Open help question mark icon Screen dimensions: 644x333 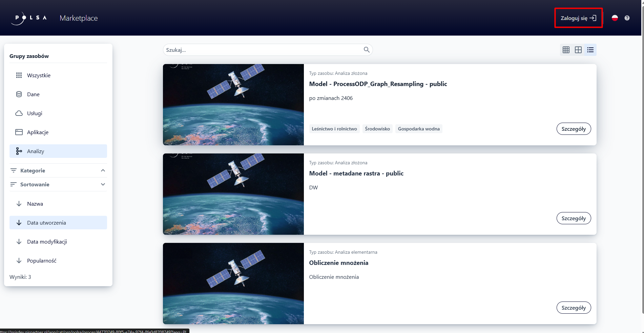click(627, 18)
